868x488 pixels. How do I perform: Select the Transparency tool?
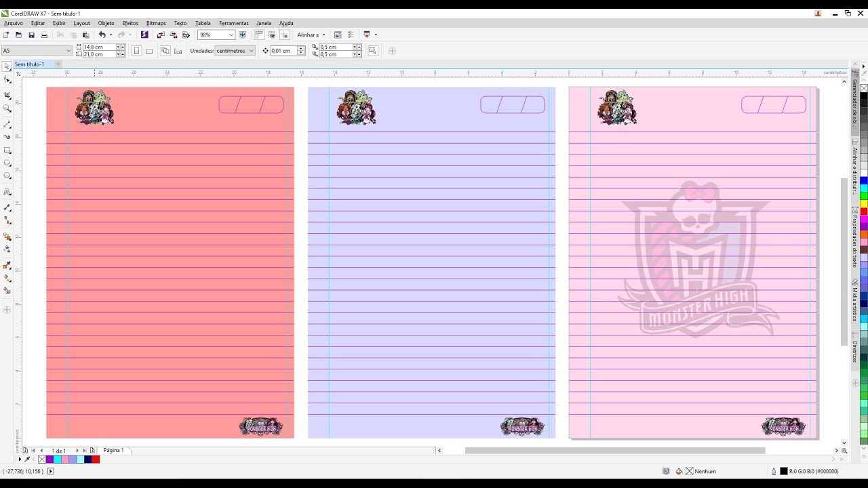click(x=7, y=249)
